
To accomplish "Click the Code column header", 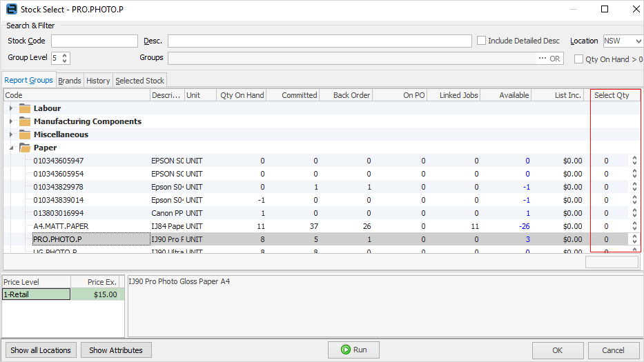I will click(77, 95).
